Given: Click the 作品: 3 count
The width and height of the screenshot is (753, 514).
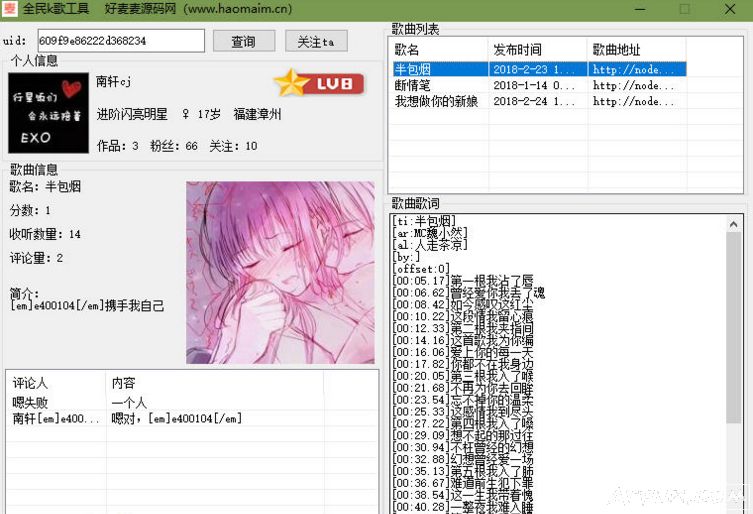Looking at the screenshot, I should [x=118, y=146].
